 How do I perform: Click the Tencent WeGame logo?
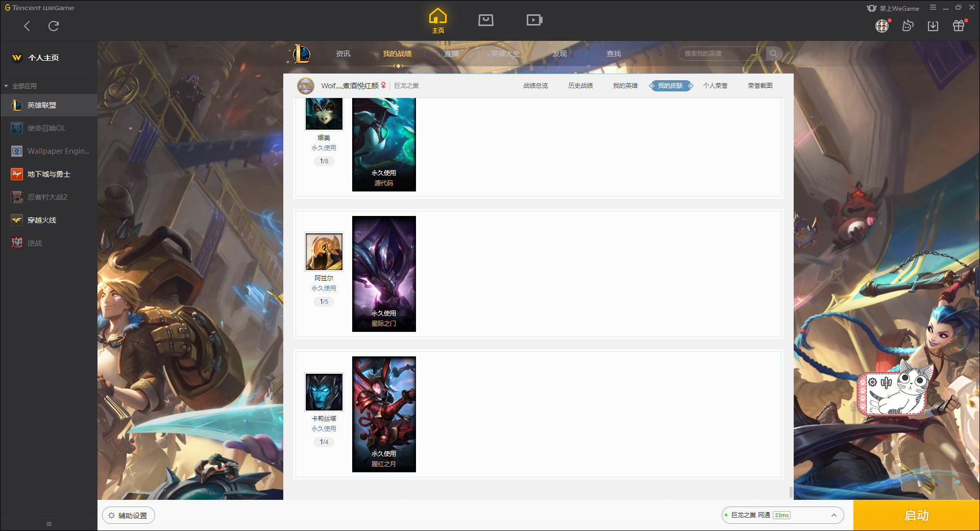click(40, 8)
